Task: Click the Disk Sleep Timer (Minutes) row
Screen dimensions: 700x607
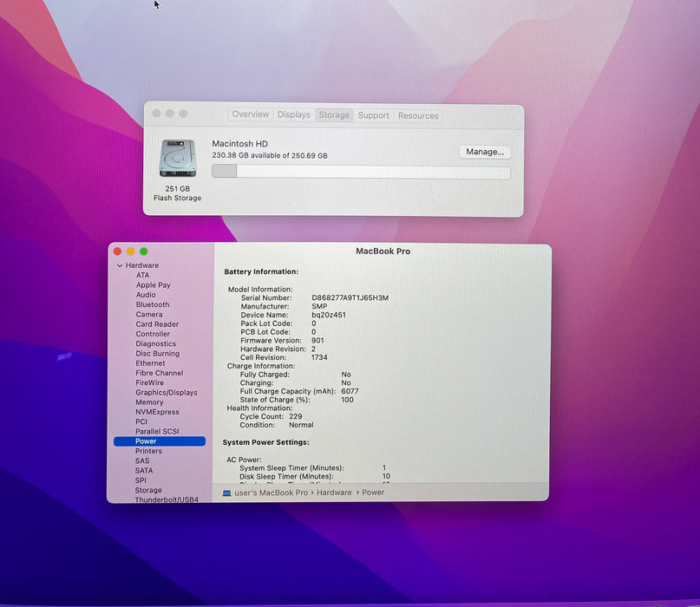Action: click(314, 477)
